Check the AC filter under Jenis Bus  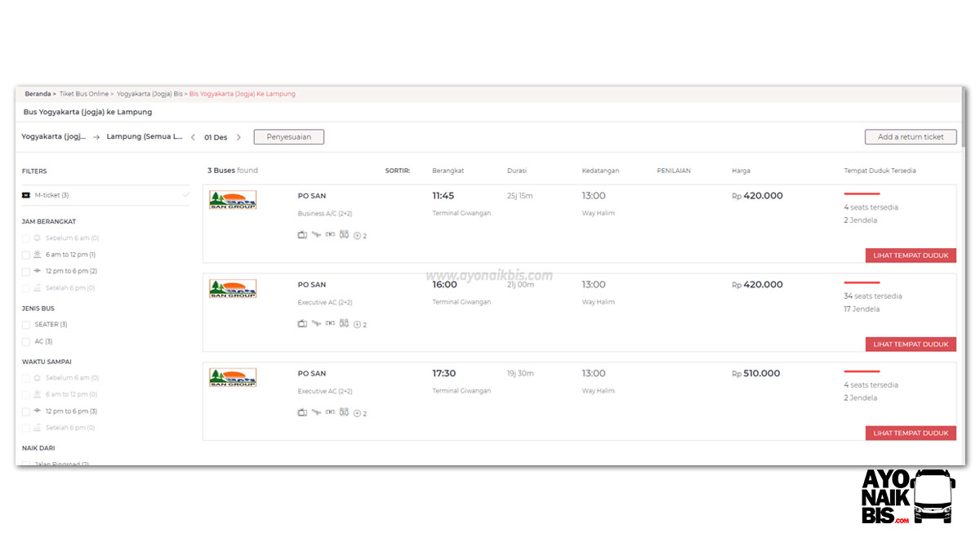[x=25, y=342]
